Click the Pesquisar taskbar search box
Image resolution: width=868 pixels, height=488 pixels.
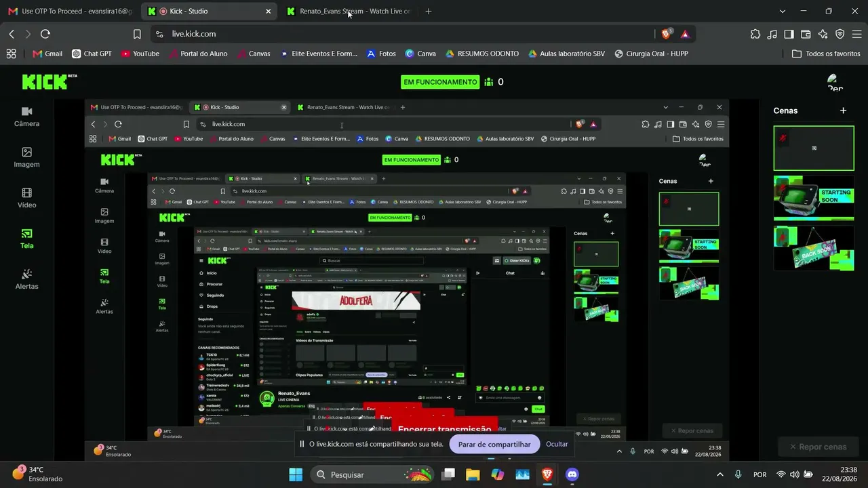373,474
